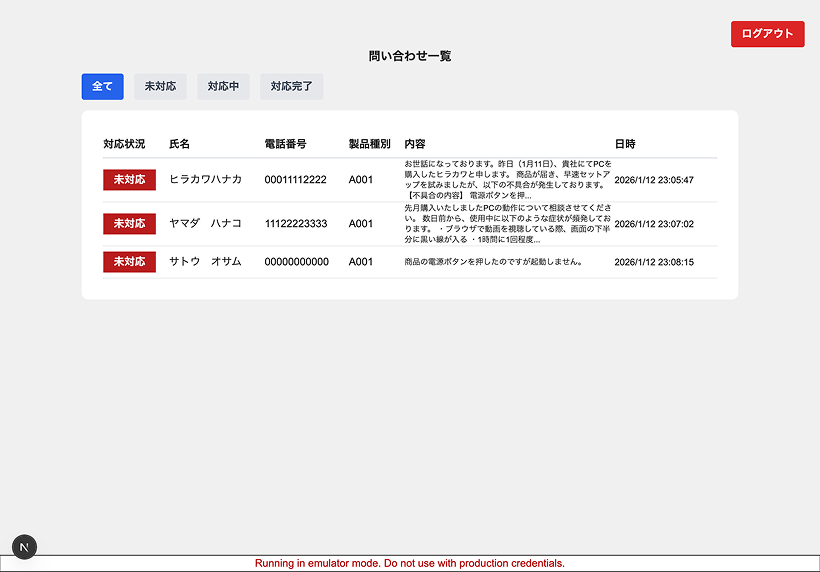Open inquiry text about power button not starting
This screenshot has width=820, height=572.
(493, 262)
